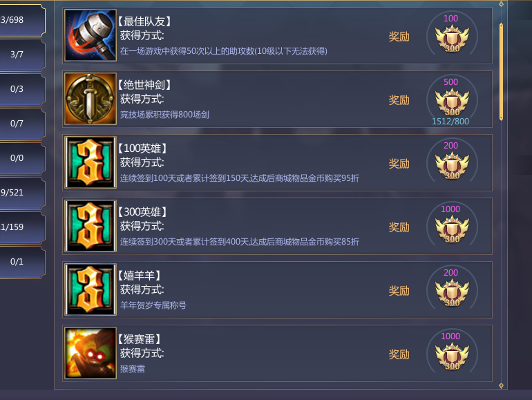Click the golden vertical scrollbar thumb

tap(501, 72)
